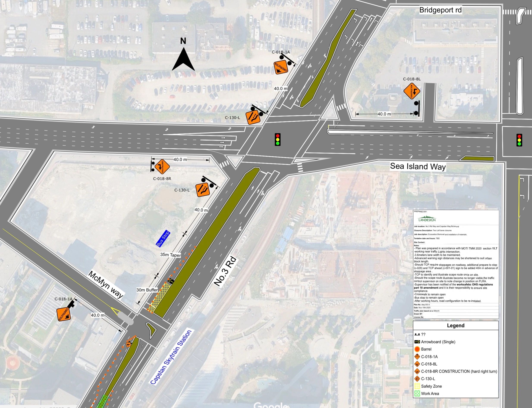Click the Safety Zone swatch in the legend

coord(417,386)
